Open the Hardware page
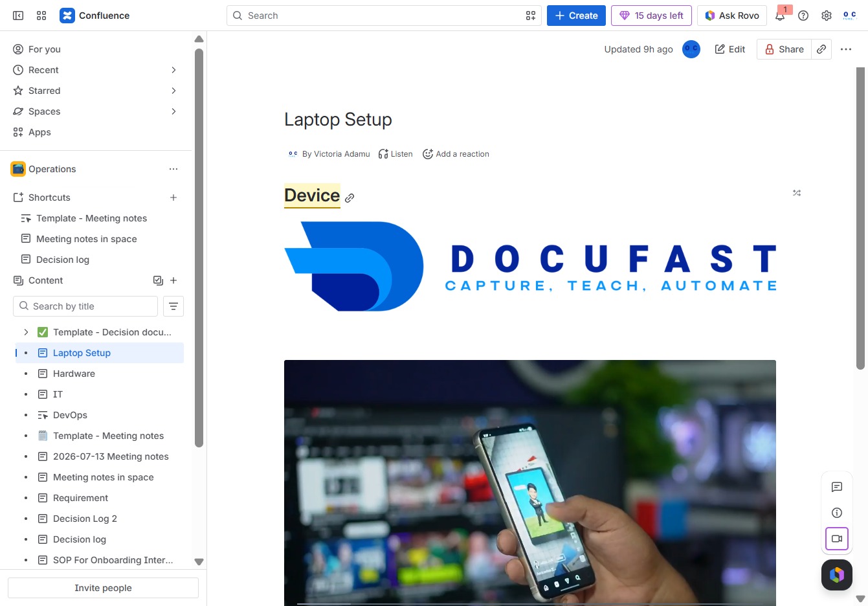Image resolution: width=868 pixels, height=606 pixels. pos(74,374)
